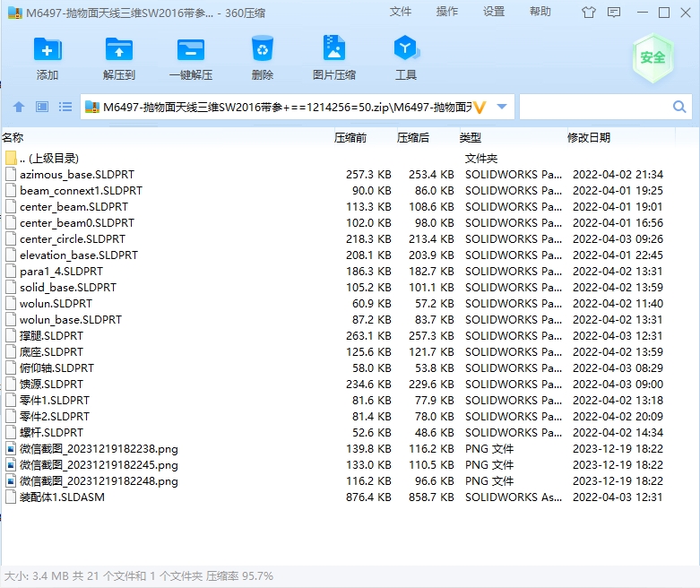700x588 pixels.
Task: Select file center_beam.SLDPRT
Action: click(73, 207)
